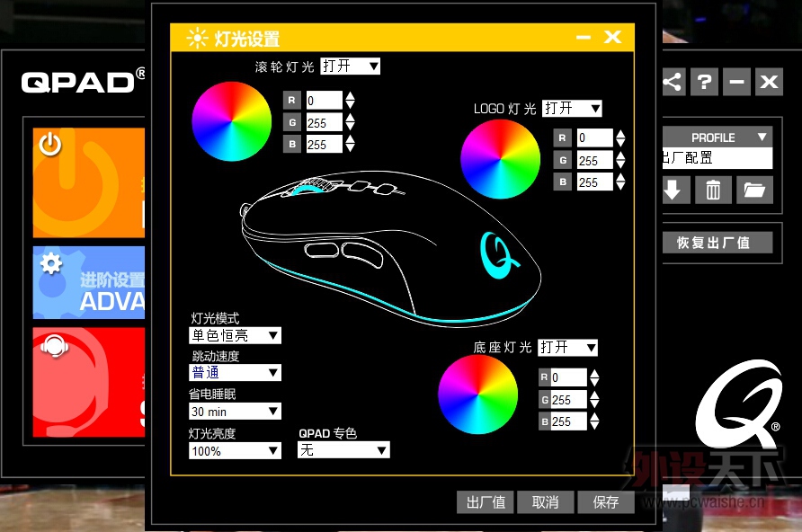The image size is (802, 532).
Task: Pick a color on the 底座灯光 color wheel
Action: 477,395
